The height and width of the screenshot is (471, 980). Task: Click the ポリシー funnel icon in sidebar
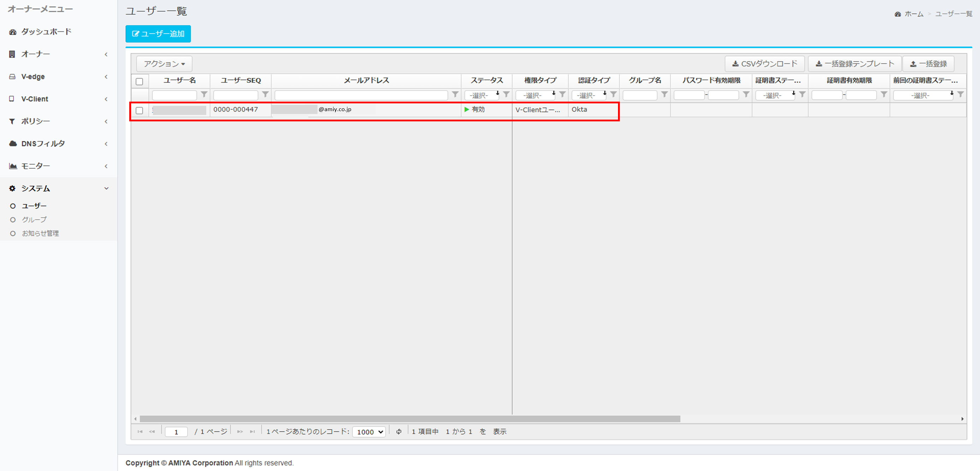(x=12, y=121)
